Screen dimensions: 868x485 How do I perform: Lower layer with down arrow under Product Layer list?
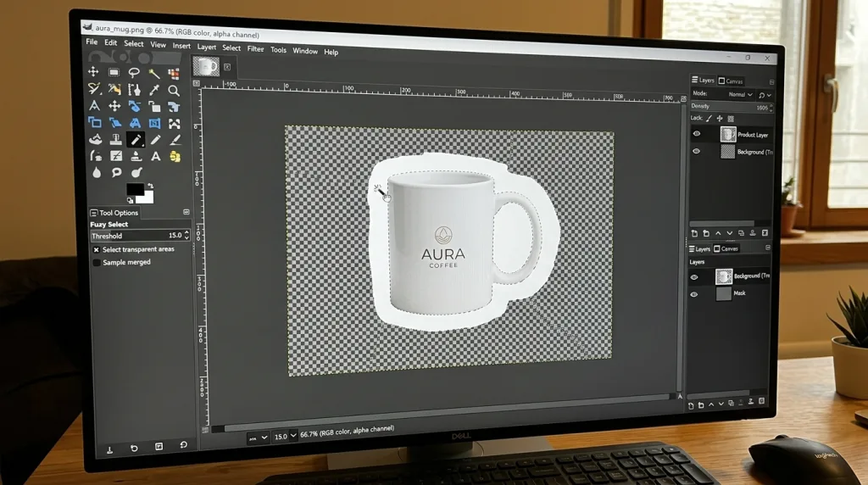(x=729, y=233)
